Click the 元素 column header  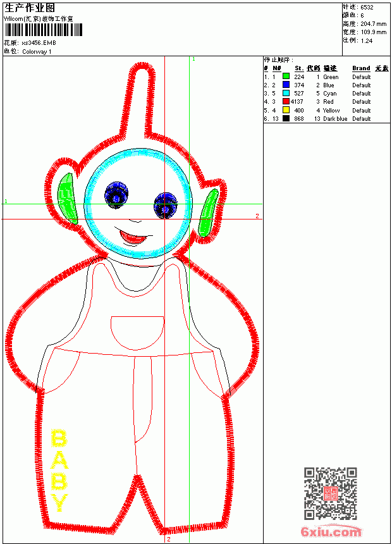click(382, 68)
